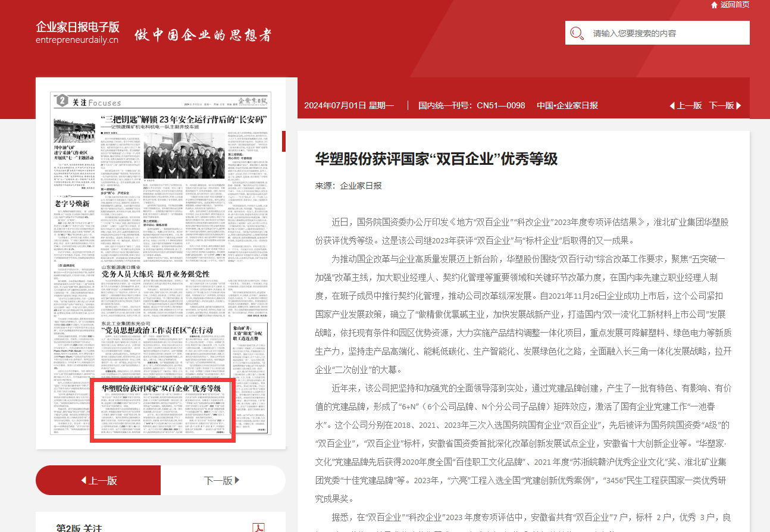770x532 pixels.
Task: Open the 老字号焕新 article in preview
Action: coord(72,204)
